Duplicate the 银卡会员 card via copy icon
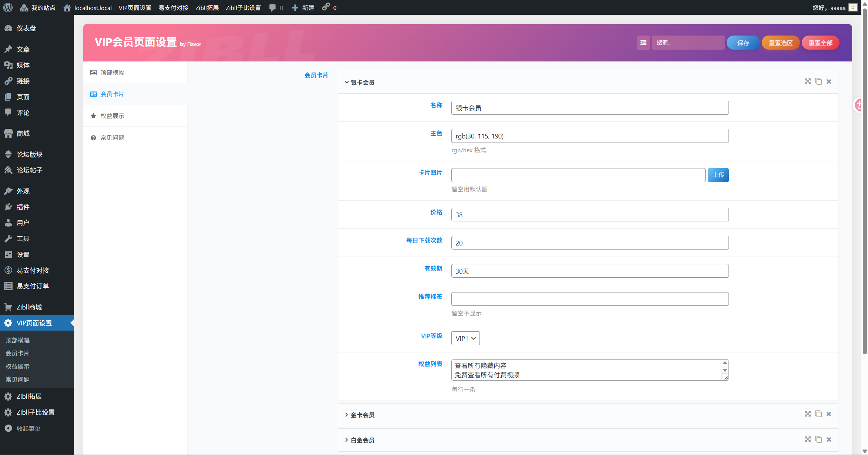The image size is (868, 455). click(x=818, y=81)
